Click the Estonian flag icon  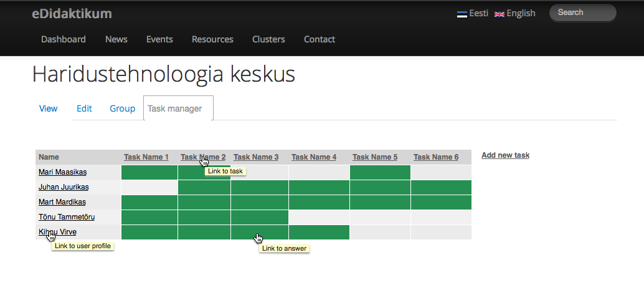coord(462,14)
